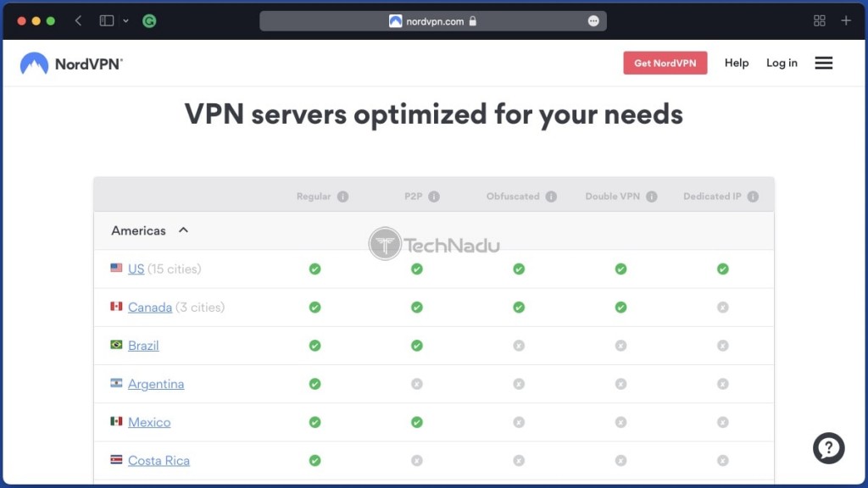Open the Brazil servers link
This screenshot has height=488, width=868.
[x=143, y=346]
